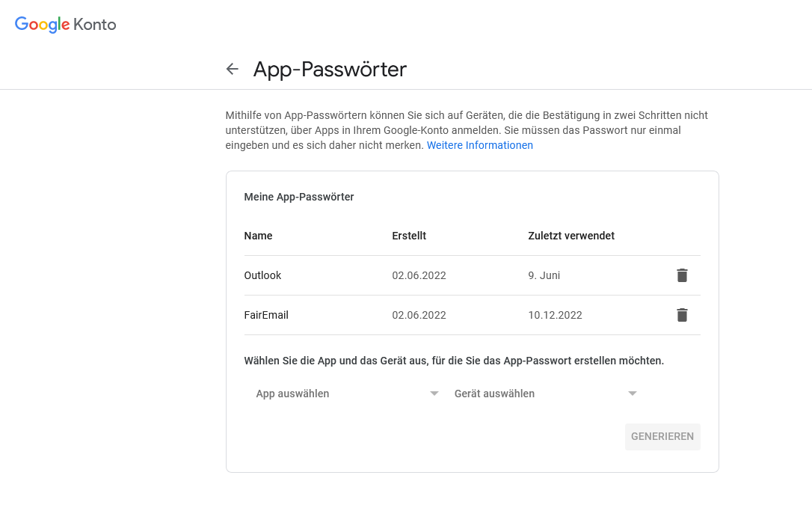Delete the FairEmail app password
The width and height of the screenshot is (812, 508).
tap(682, 315)
